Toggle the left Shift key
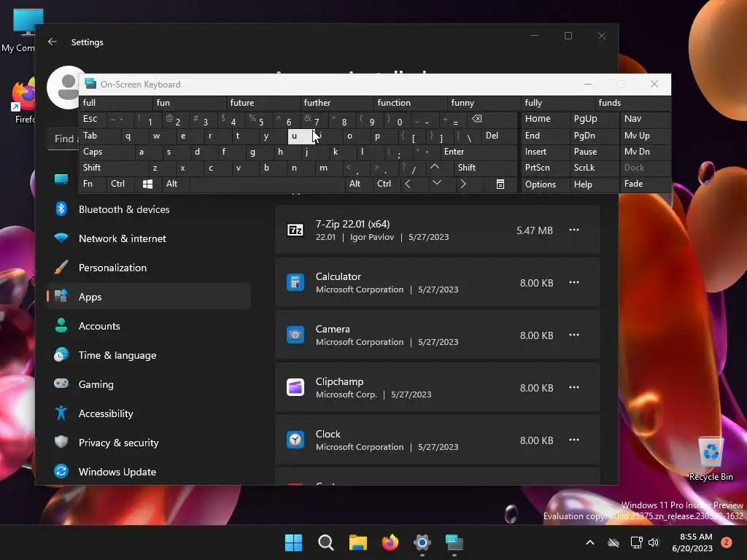The width and height of the screenshot is (747, 560). pos(113,168)
